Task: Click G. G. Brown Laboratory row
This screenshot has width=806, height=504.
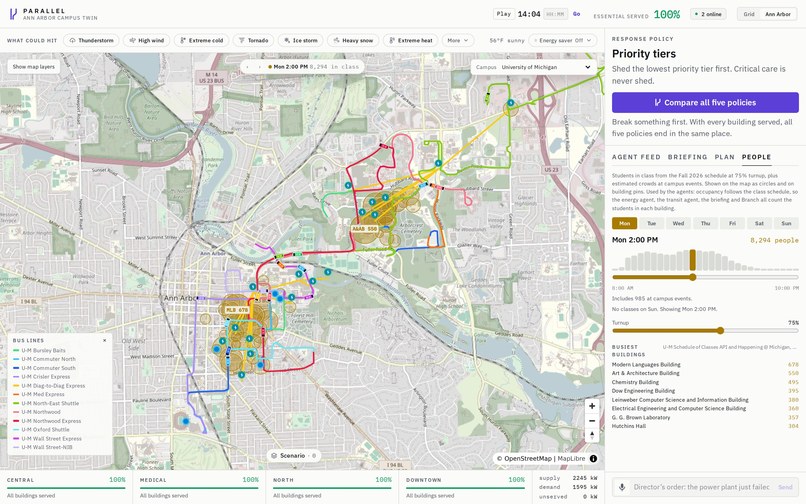Action: tap(705, 417)
